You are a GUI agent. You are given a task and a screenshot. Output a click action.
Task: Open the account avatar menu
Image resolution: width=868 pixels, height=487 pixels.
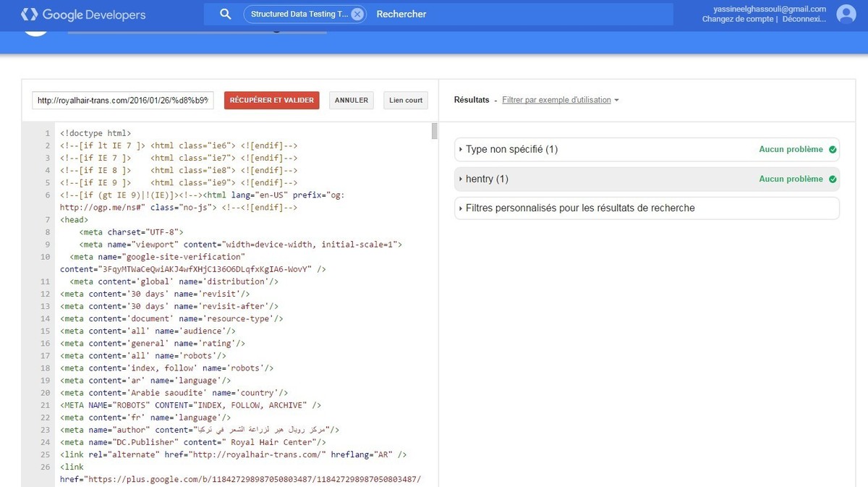pos(846,14)
